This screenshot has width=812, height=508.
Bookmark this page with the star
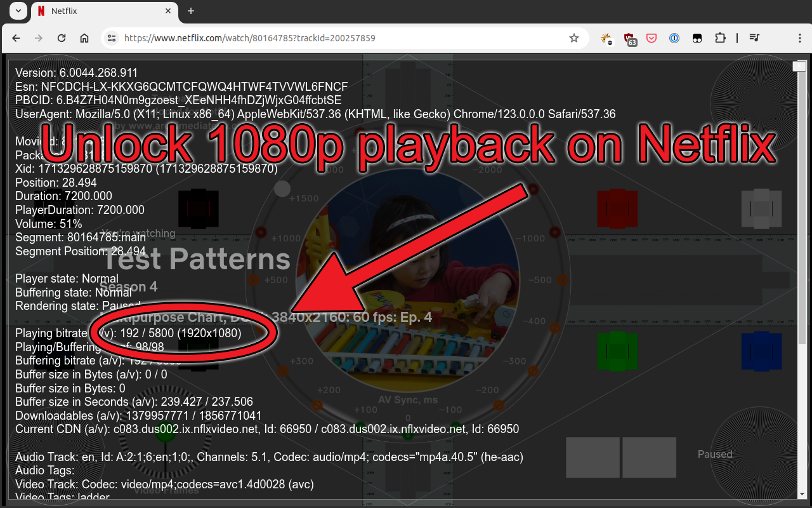coord(574,38)
